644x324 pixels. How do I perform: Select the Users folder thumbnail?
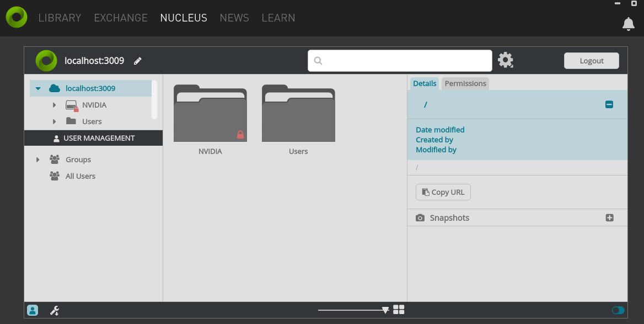pos(299,113)
